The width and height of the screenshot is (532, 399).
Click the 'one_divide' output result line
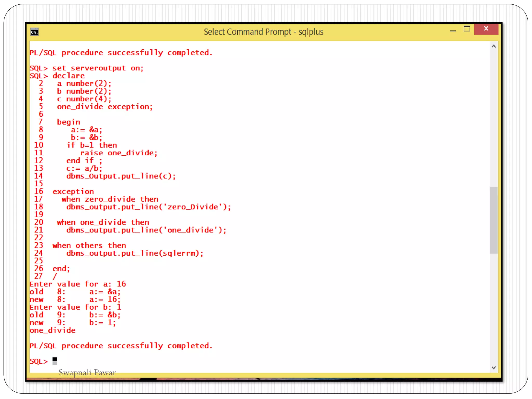point(52,330)
